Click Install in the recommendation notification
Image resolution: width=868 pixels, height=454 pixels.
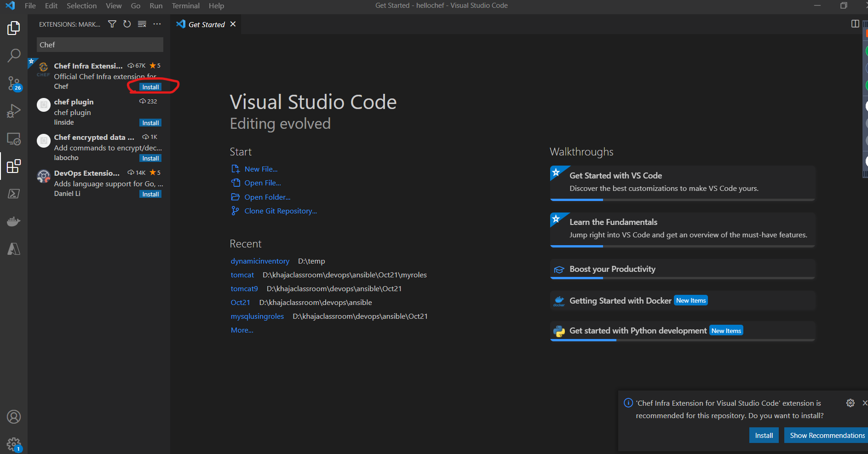[764, 435]
